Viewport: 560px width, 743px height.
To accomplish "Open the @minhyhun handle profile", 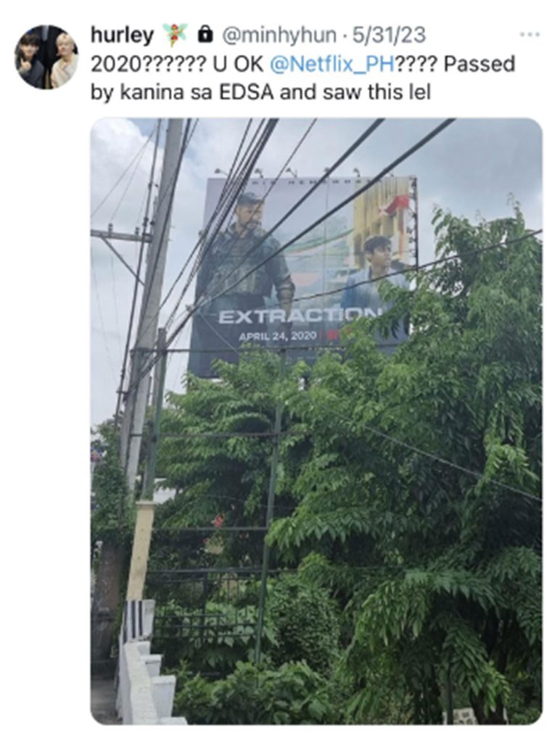I will coord(279,35).
